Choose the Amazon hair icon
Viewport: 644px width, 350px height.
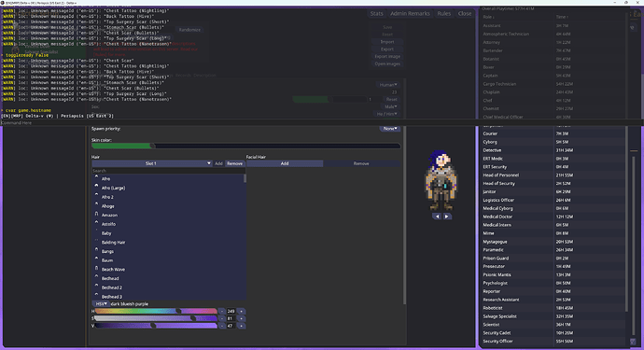tap(96, 214)
